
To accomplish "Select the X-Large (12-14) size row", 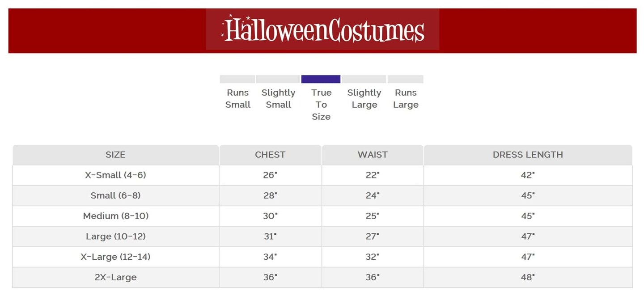I will point(115,257).
